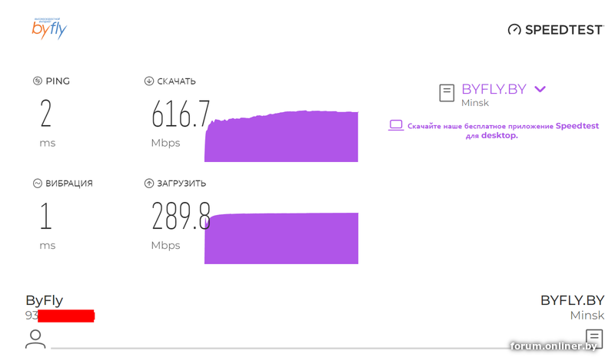Screen dimensions: 615x364
Task: Click the upload arrow icon beside ЗАГРУЗИТЬ
Action: [148, 184]
